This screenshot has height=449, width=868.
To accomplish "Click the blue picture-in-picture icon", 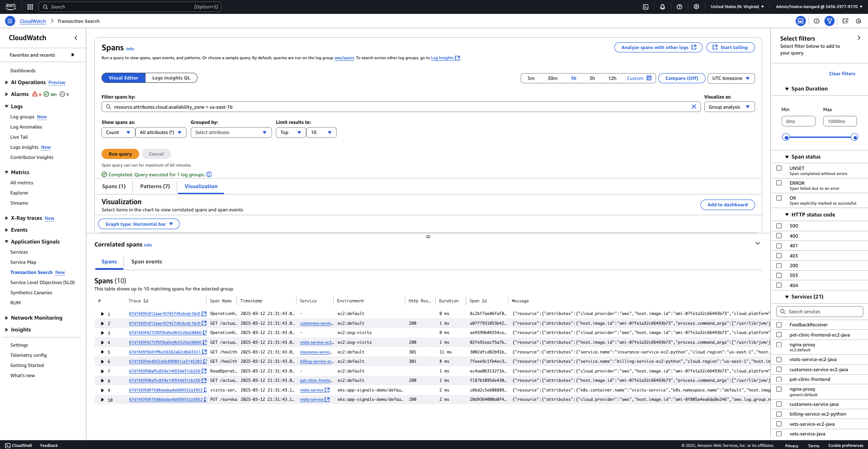I will (800, 21).
